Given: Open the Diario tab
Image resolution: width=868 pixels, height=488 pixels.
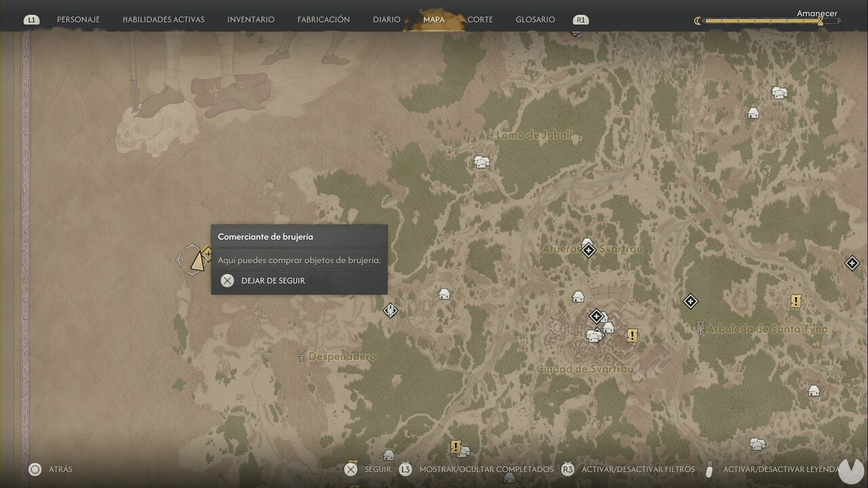Looking at the screenshot, I should pyautogui.click(x=387, y=20).
